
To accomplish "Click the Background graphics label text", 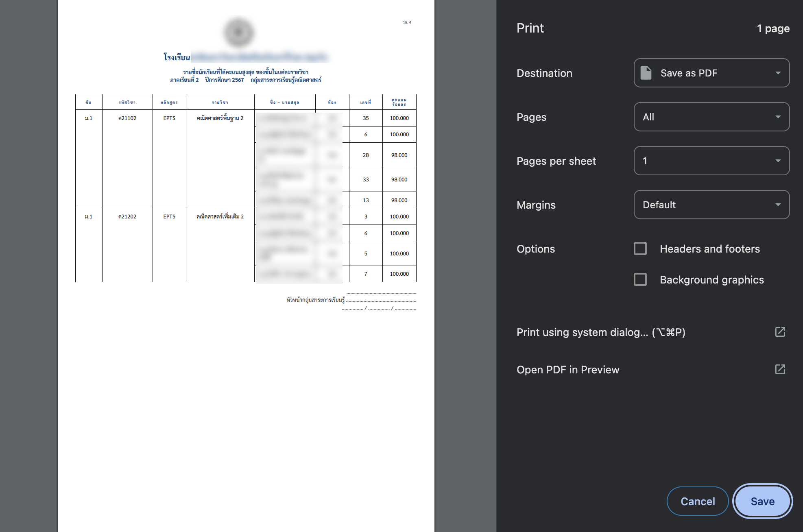I will tap(711, 280).
